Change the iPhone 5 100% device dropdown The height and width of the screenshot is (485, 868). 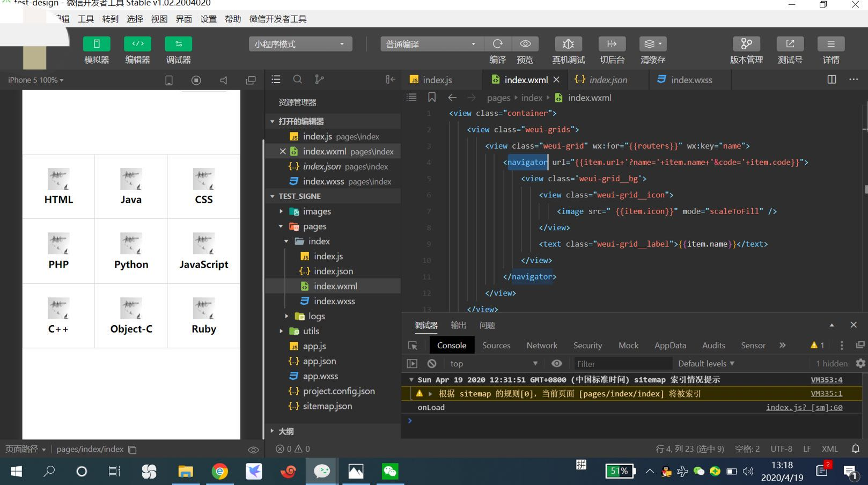point(35,80)
